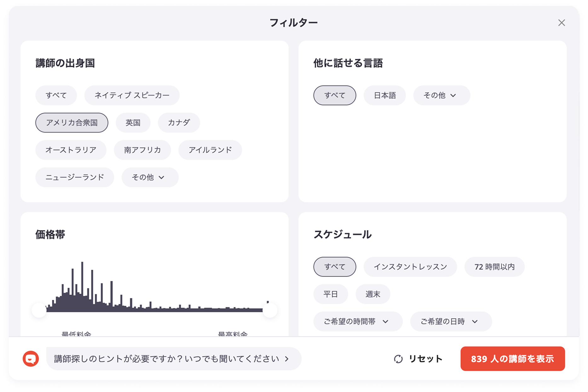Enable the カナダ country filter
Screen dimensions: 588x392
(178, 122)
